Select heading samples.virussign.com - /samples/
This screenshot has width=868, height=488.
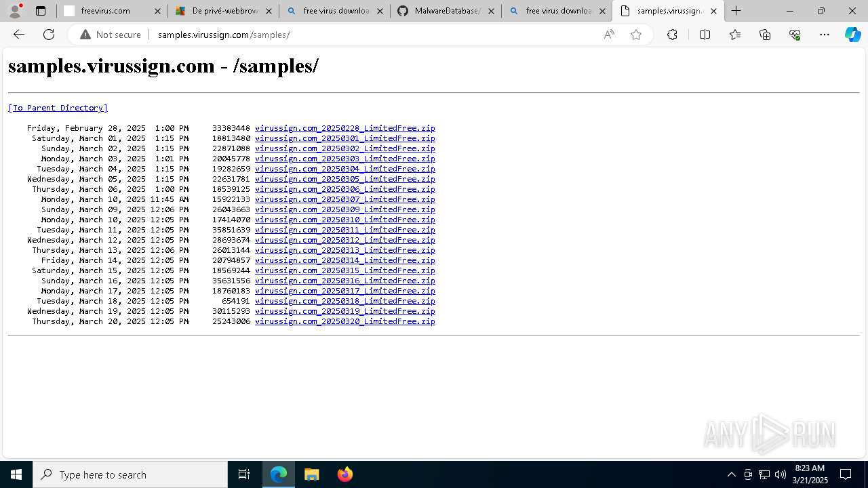point(163,66)
